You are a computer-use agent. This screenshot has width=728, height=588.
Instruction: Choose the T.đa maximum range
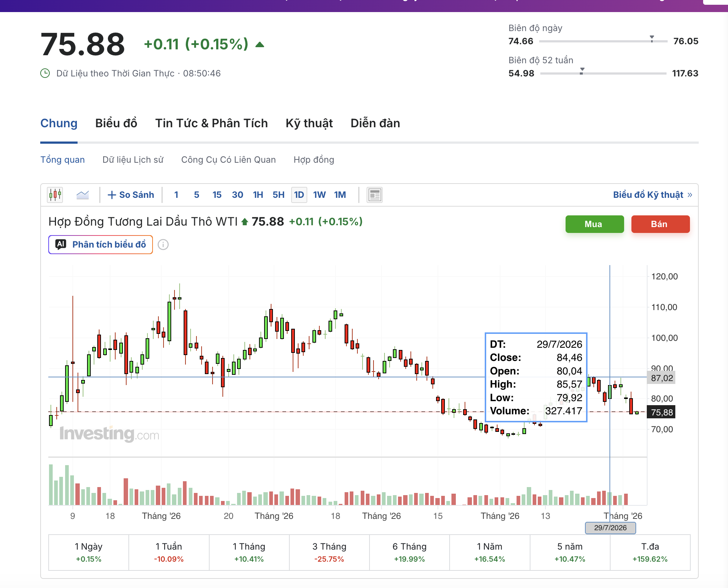point(650,552)
